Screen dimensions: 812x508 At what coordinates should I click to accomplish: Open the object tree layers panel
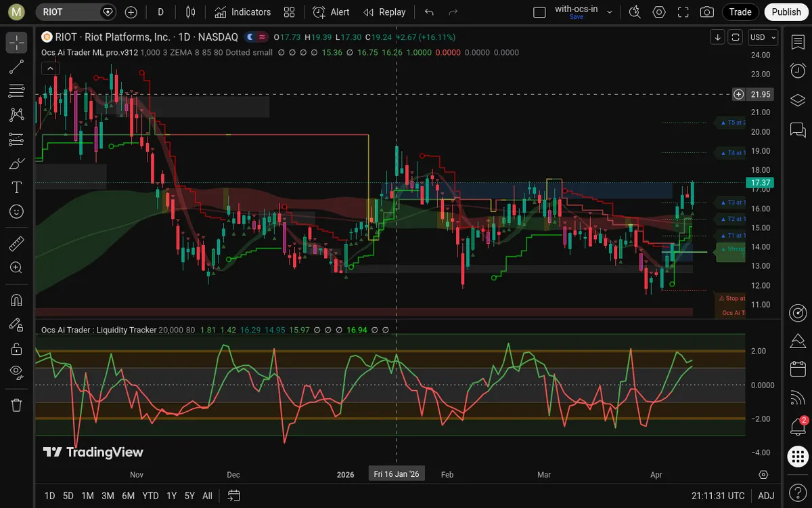pyautogui.click(x=798, y=100)
